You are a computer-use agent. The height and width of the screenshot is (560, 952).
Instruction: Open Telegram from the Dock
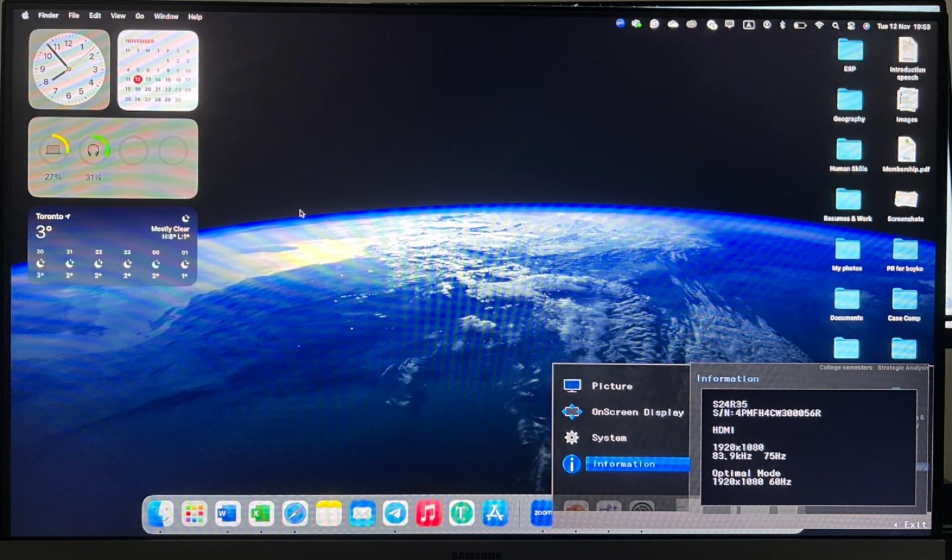point(395,514)
